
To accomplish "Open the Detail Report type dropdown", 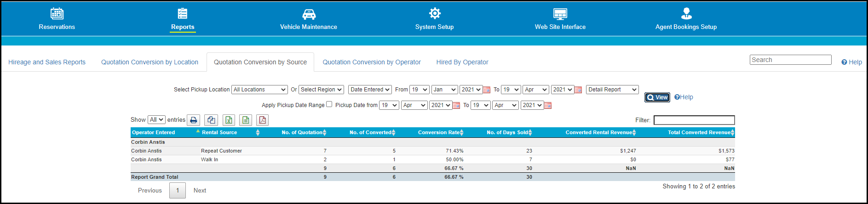I will point(612,90).
